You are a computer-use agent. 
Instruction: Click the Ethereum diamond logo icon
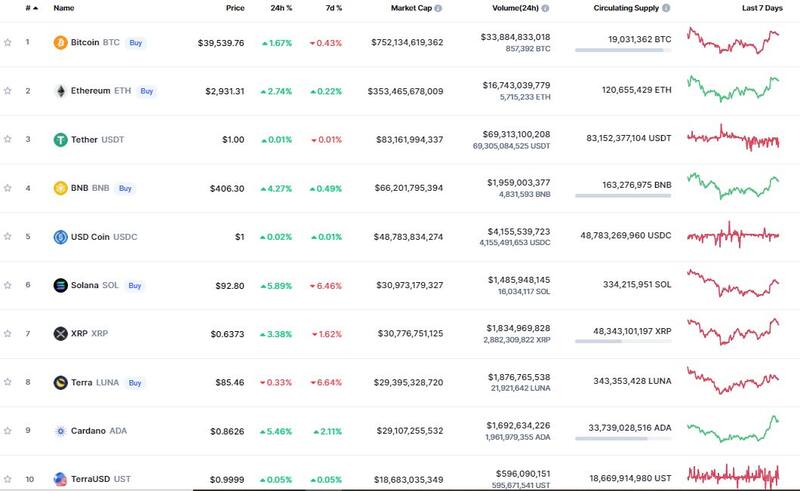60,91
